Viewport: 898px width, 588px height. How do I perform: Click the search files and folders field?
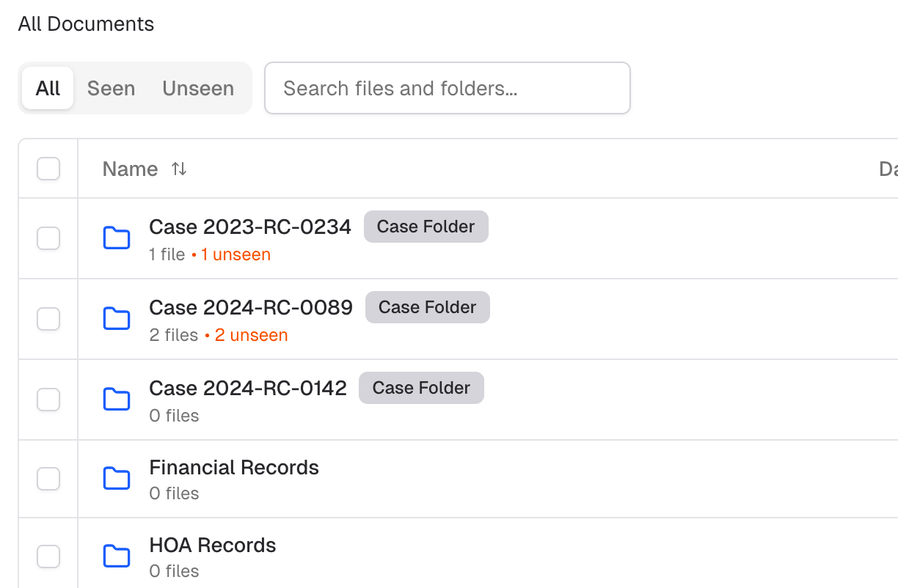pos(448,88)
